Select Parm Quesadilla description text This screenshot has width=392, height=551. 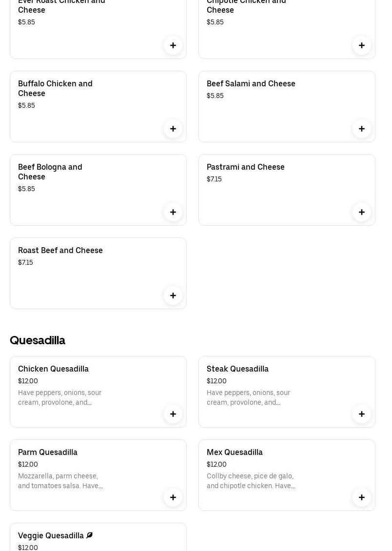pyautogui.click(x=60, y=481)
